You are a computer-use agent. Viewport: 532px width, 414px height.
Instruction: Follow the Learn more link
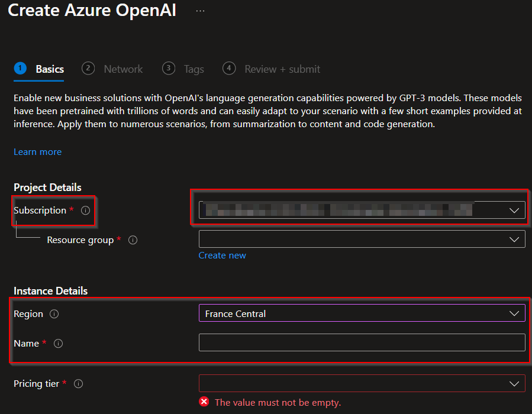[37, 152]
